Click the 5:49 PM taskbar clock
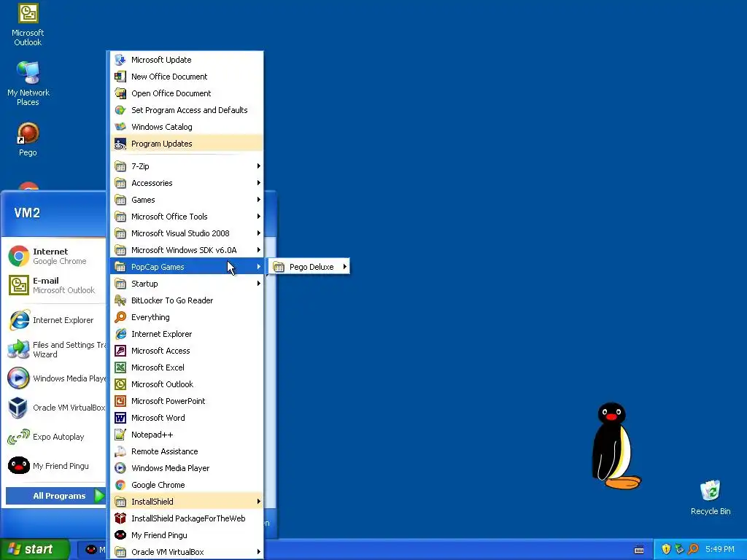The height and width of the screenshot is (560, 747). pyautogui.click(x=720, y=549)
